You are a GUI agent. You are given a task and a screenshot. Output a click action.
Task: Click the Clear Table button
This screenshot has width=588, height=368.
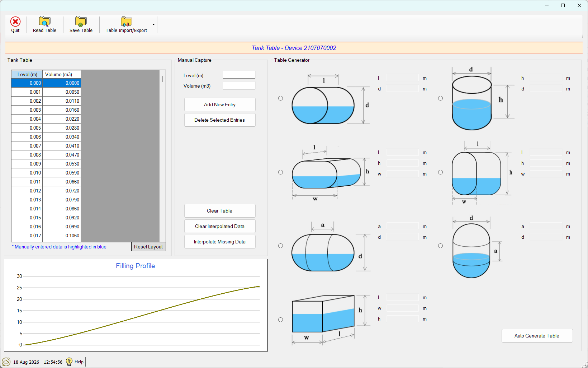click(220, 211)
